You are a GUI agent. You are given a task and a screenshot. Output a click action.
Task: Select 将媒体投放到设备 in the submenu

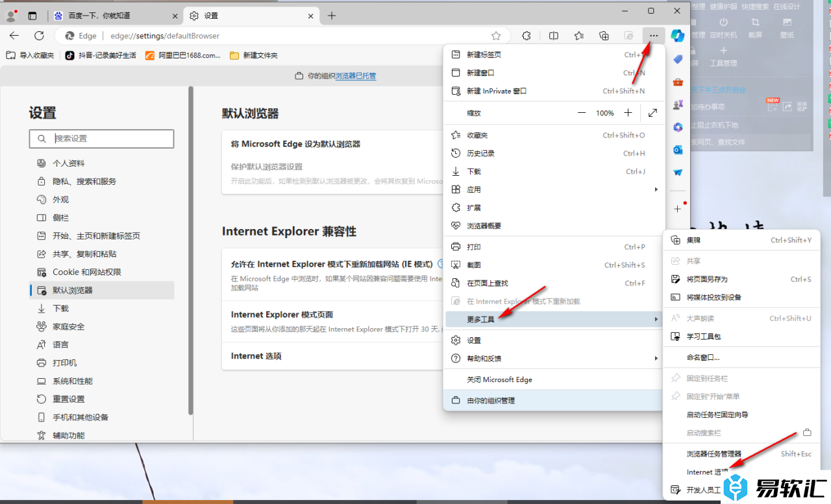click(741, 297)
